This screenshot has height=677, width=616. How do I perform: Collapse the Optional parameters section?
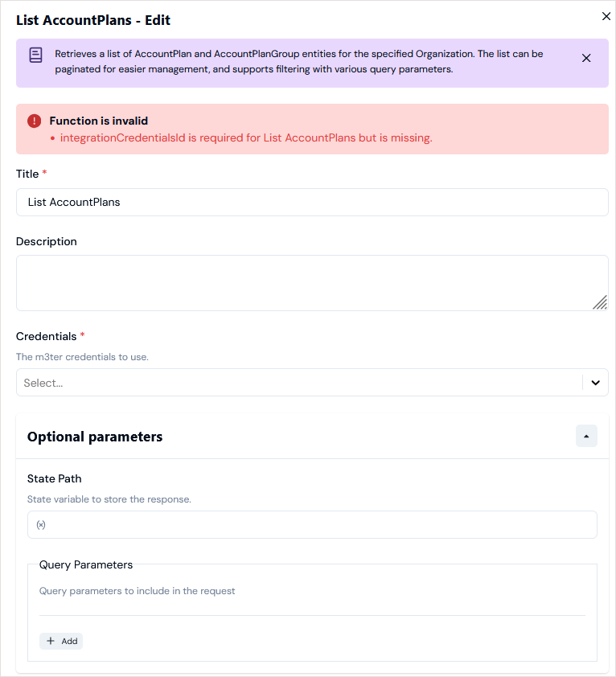pos(586,436)
